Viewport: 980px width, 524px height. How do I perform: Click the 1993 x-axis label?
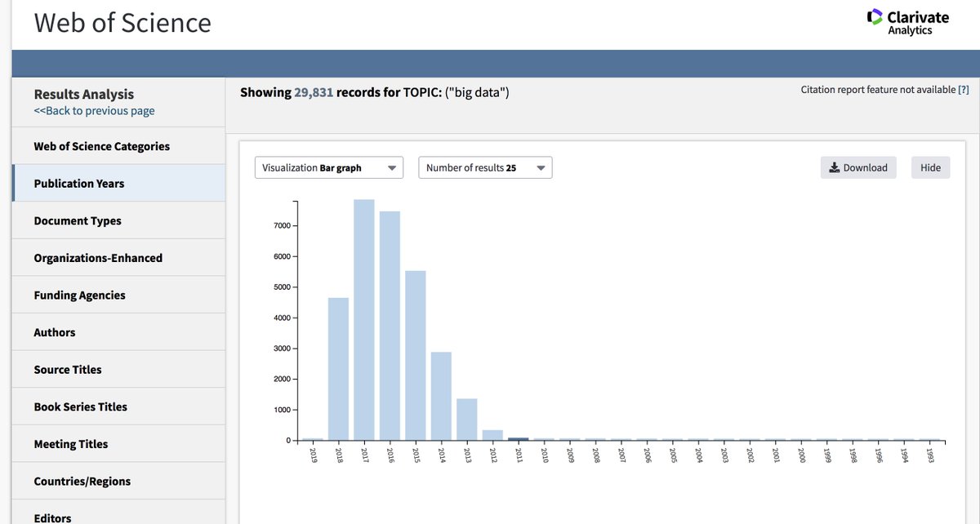click(x=929, y=455)
